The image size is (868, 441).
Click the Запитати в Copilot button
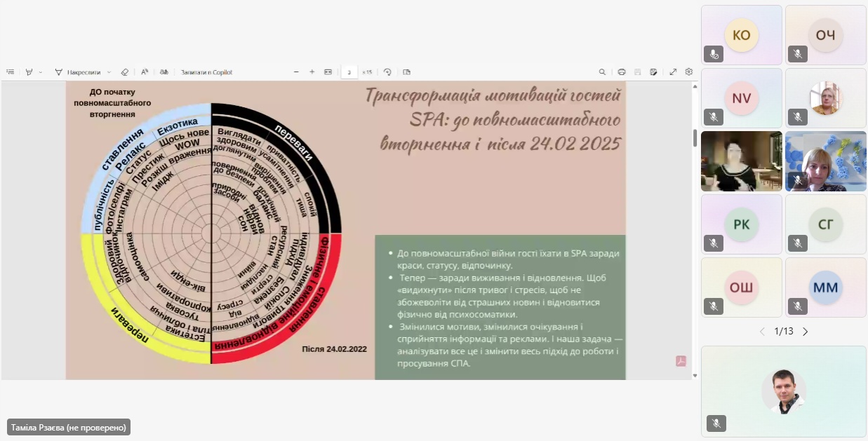click(x=206, y=72)
